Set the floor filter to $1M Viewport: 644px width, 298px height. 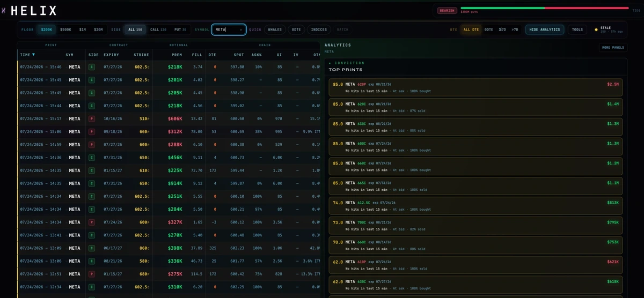click(x=83, y=29)
